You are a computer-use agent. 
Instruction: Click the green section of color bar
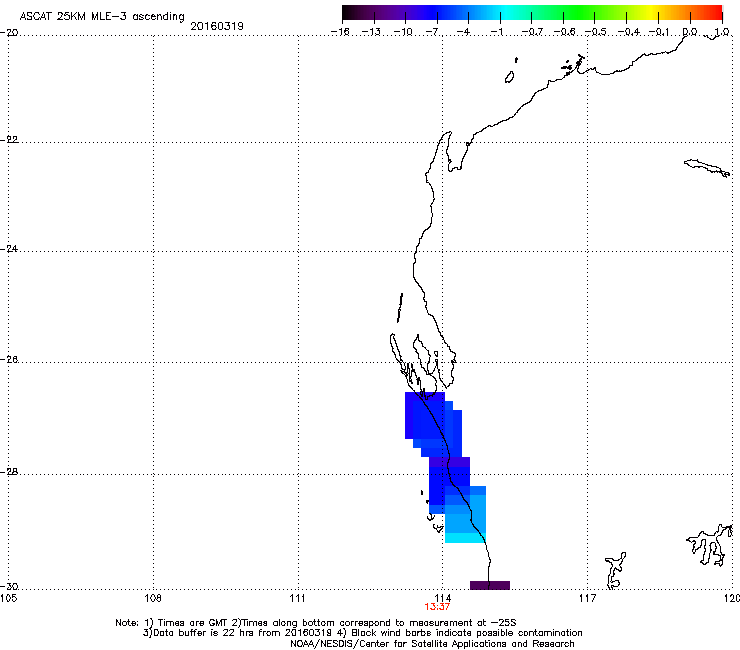click(x=580, y=12)
